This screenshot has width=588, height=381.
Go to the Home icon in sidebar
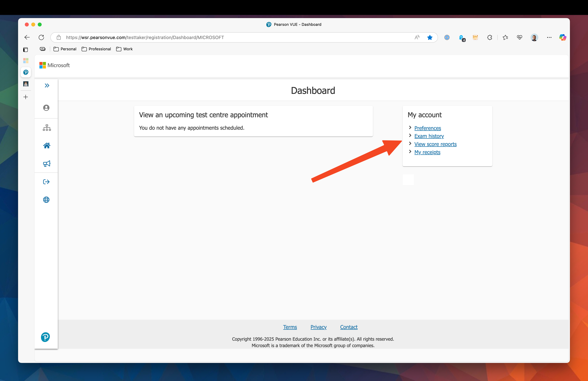point(47,145)
